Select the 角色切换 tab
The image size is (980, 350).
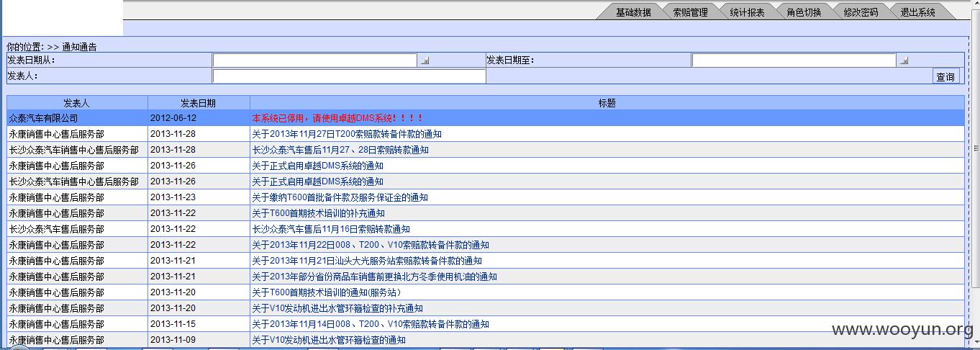(x=804, y=12)
